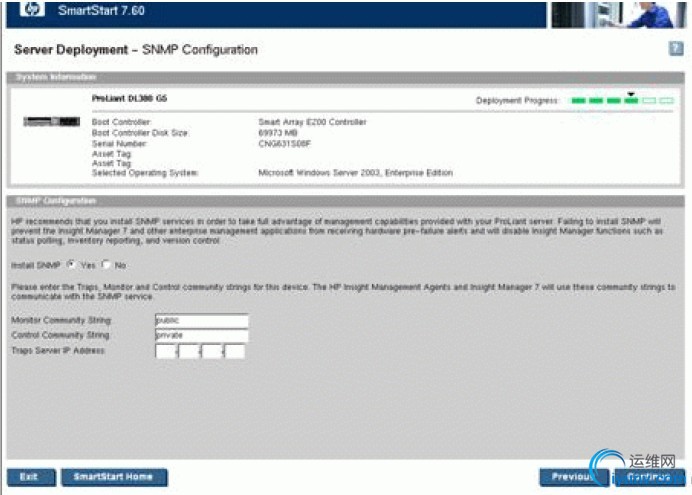Click the 69973 MB disk size value
The height and width of the screenshot is (495, 692).
point(278,133)
